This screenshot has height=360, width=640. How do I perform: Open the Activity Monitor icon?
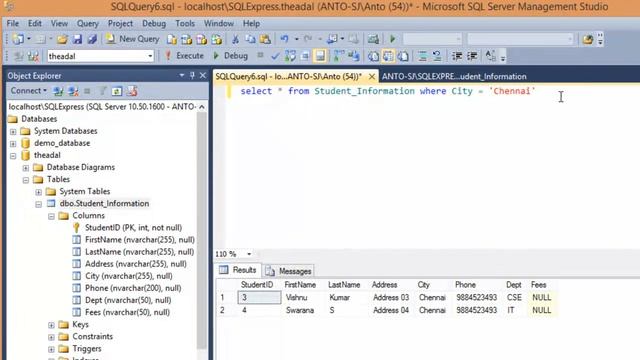coord(373,39)
